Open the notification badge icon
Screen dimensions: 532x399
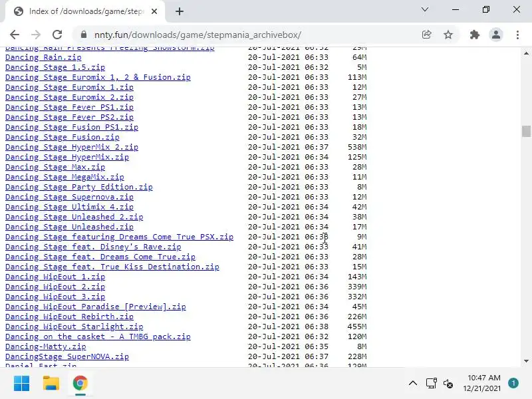(x=513, y=383)
